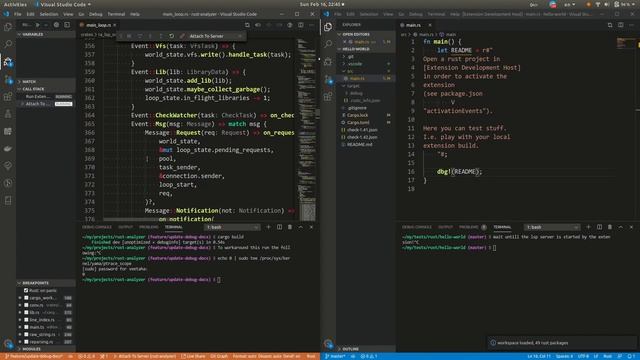Select 'Run Exten...' session in call stack
640x360 pixels.
pos(46,96)
